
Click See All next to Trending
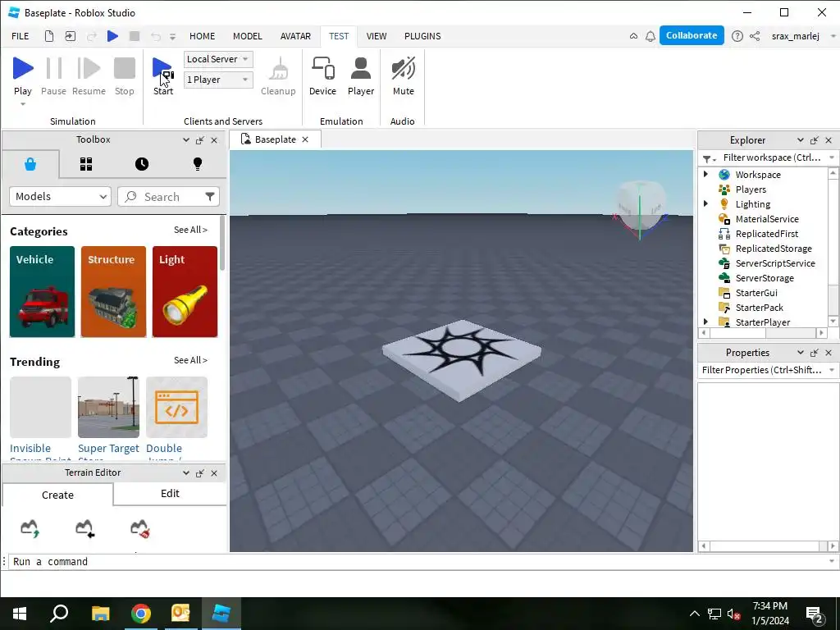[x=190, y=360]
